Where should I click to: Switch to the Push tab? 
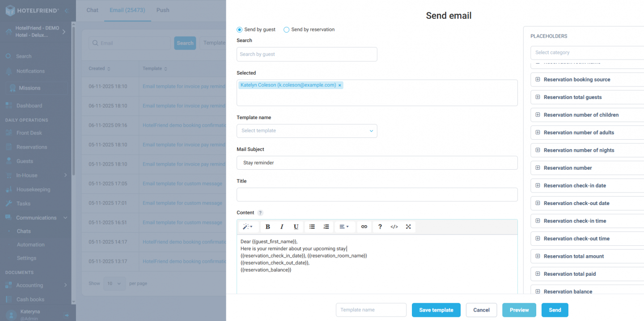(x=163, y=10)
